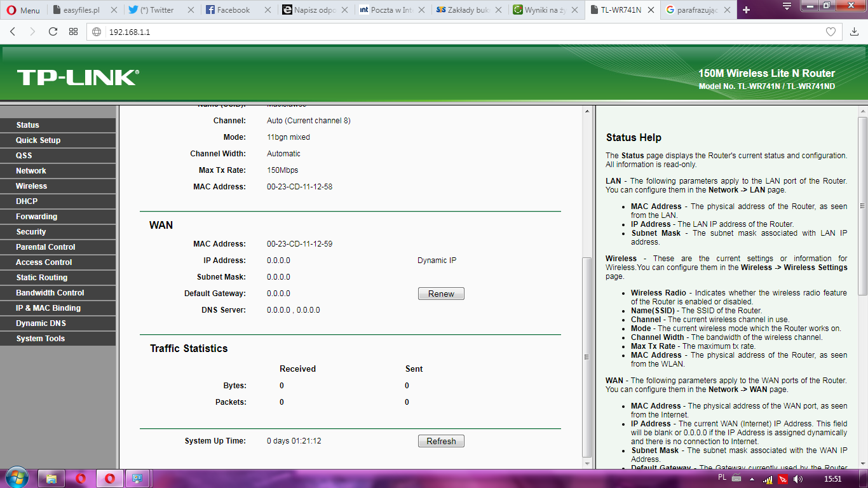
Task: Open System Tools in the sidebar
Action: 58,339
